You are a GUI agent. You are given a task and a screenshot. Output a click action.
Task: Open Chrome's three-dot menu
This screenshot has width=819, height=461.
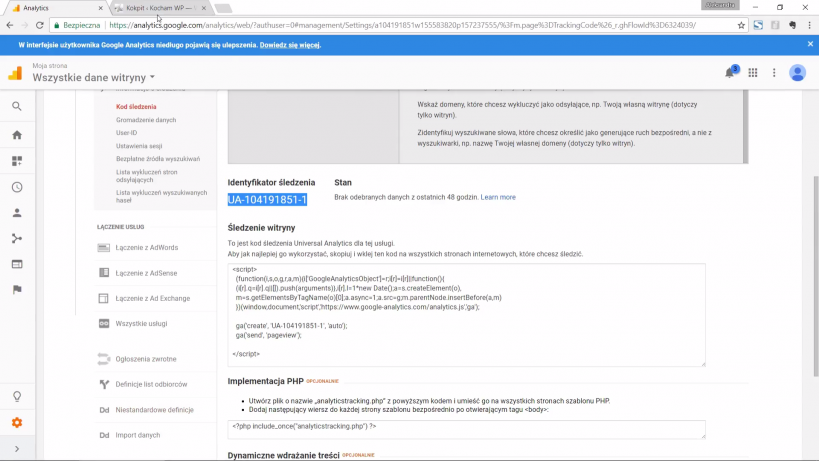[810, 25]
